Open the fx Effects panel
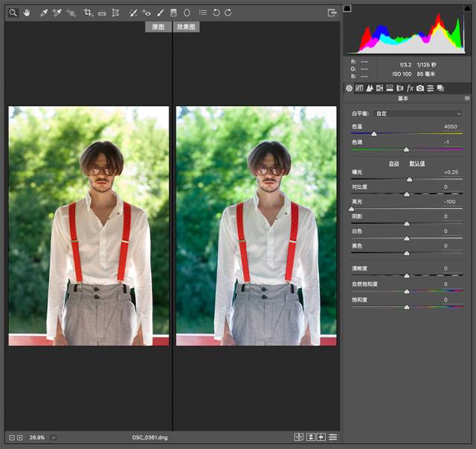The width and height of the screenshot is (476, 449). (410, 88)
